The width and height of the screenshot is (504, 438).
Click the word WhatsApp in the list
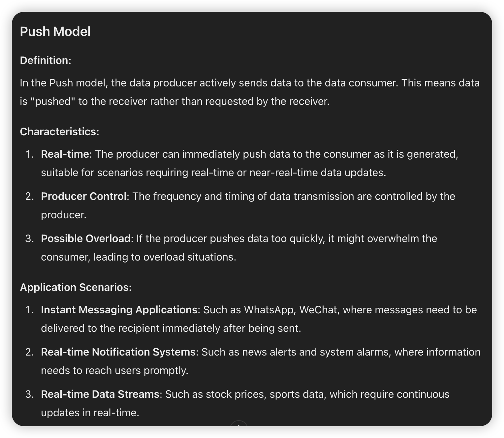269,310
